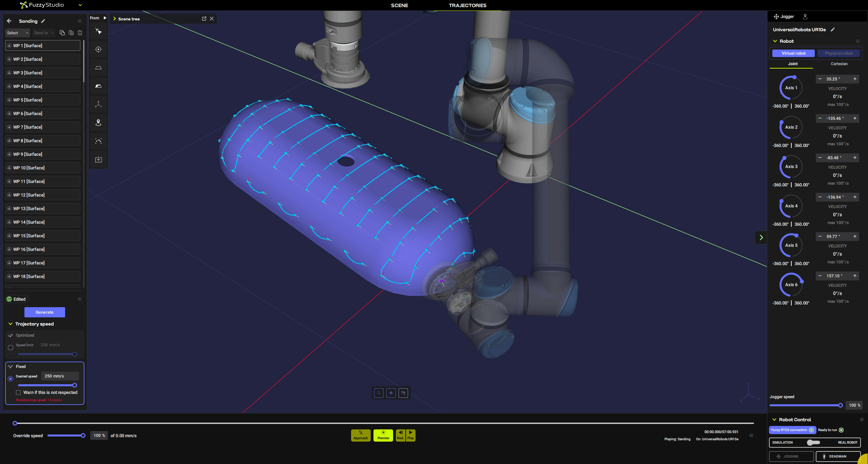
Task: Decrease Axis 2 angle with minus
Action: tap(820, 118)
